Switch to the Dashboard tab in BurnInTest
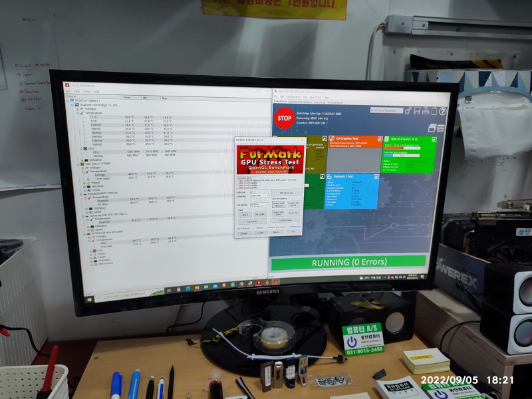The height and width of the screenshot is (399, 532). pyautogui.click(x=280, y=101)
